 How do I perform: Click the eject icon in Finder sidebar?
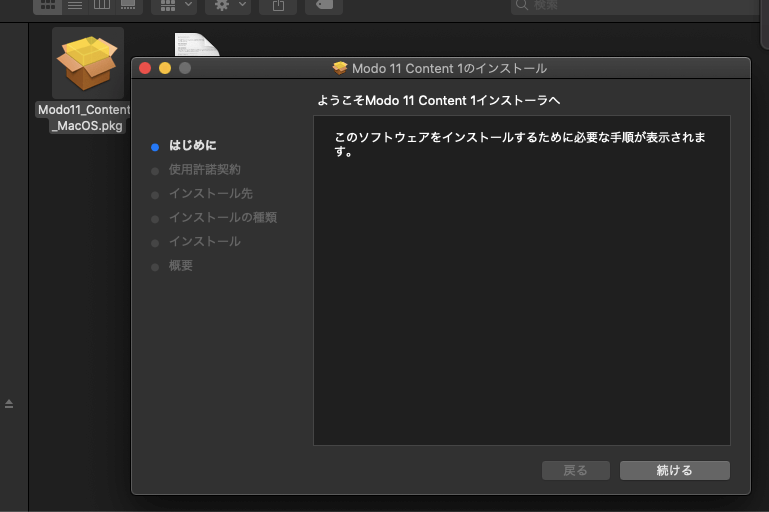(x=9, y=404)
